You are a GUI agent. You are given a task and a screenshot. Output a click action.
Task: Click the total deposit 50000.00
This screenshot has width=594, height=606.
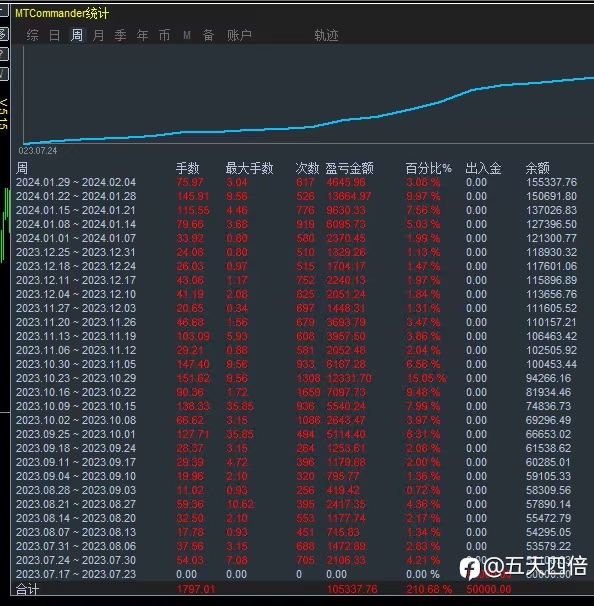(x=489, y=589)
